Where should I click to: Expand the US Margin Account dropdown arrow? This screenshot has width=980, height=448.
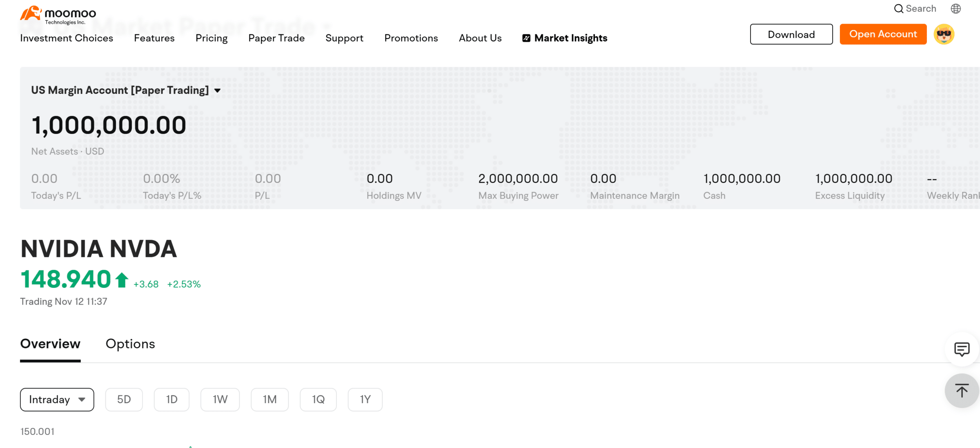pyautogui.click(x=218, y=91)
